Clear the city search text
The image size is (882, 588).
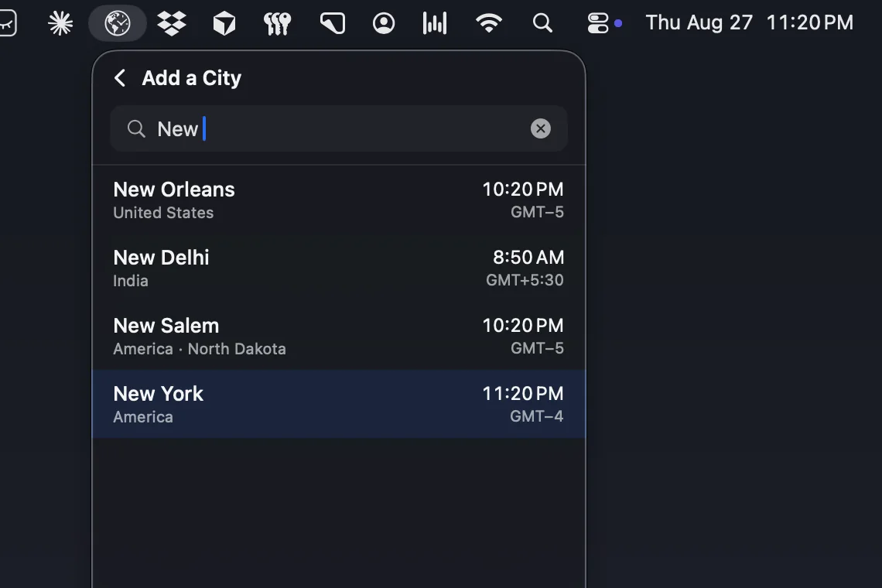click(541, 129)
